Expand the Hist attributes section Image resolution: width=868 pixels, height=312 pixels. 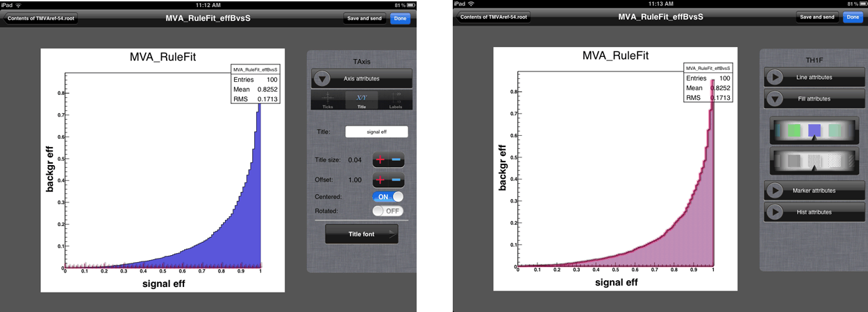click(775, 212)
